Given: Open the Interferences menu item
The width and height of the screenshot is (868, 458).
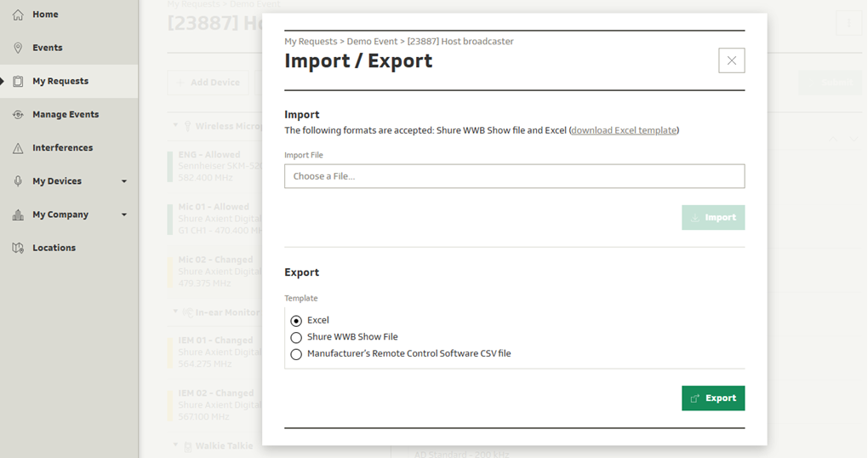Looking at the screenshot, I should pos(62,148).
